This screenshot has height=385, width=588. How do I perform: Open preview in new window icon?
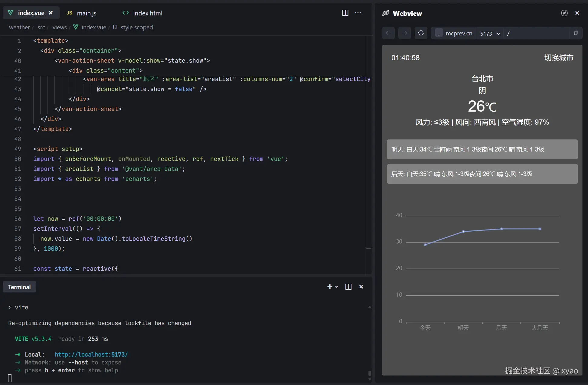tap(576, 33)
